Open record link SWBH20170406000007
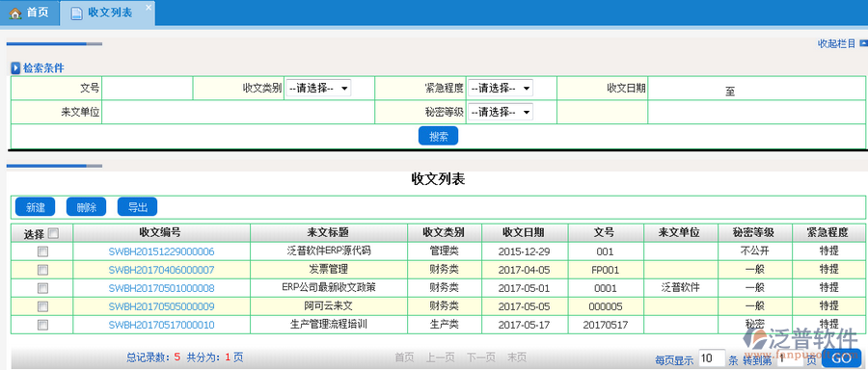Screen dimensions: 868x370 coord(161,270)
